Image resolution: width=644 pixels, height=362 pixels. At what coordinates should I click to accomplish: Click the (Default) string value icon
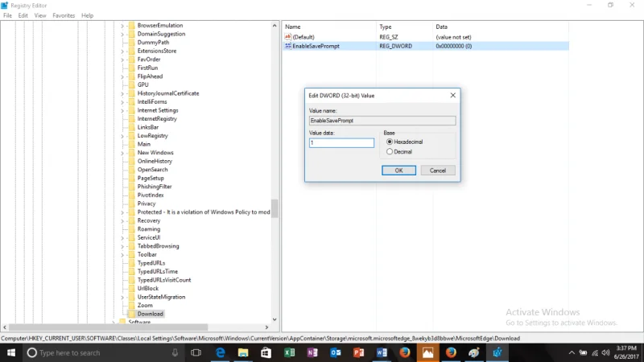coord(288,37)
